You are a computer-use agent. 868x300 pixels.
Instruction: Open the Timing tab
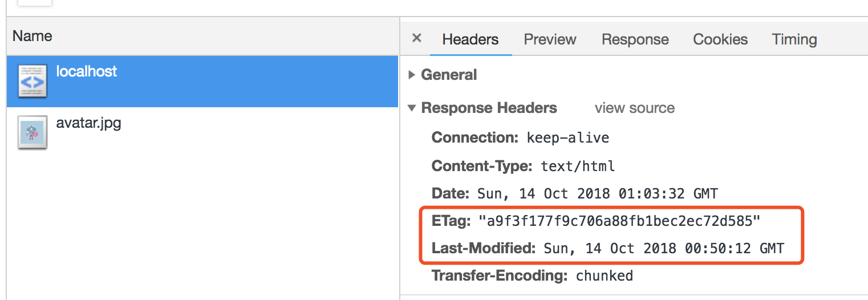coord(794,39)
